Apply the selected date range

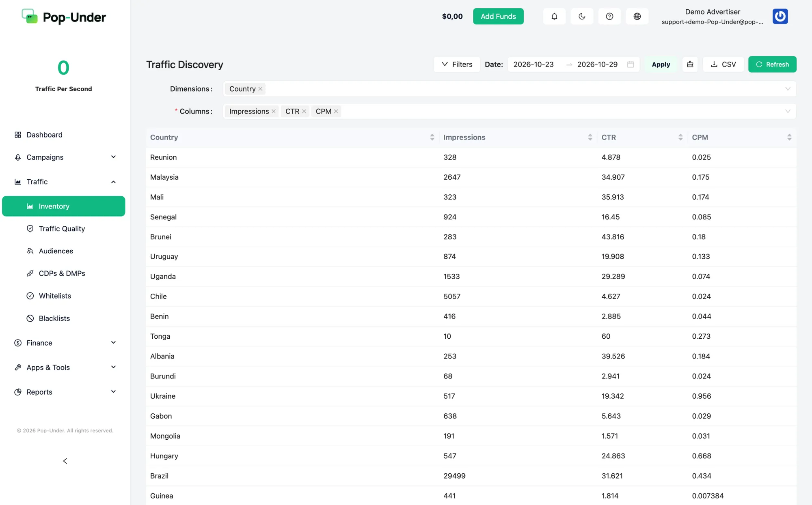pyautogui.click(x=661, y=64)
